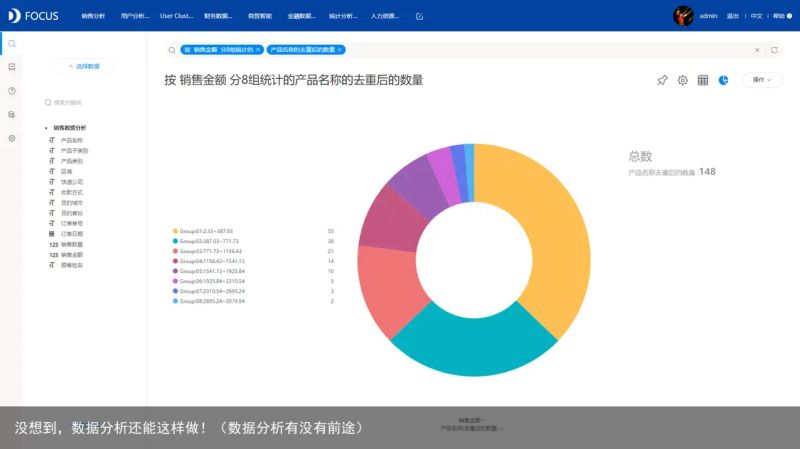Toggle the Group04 legend entry

209,261
